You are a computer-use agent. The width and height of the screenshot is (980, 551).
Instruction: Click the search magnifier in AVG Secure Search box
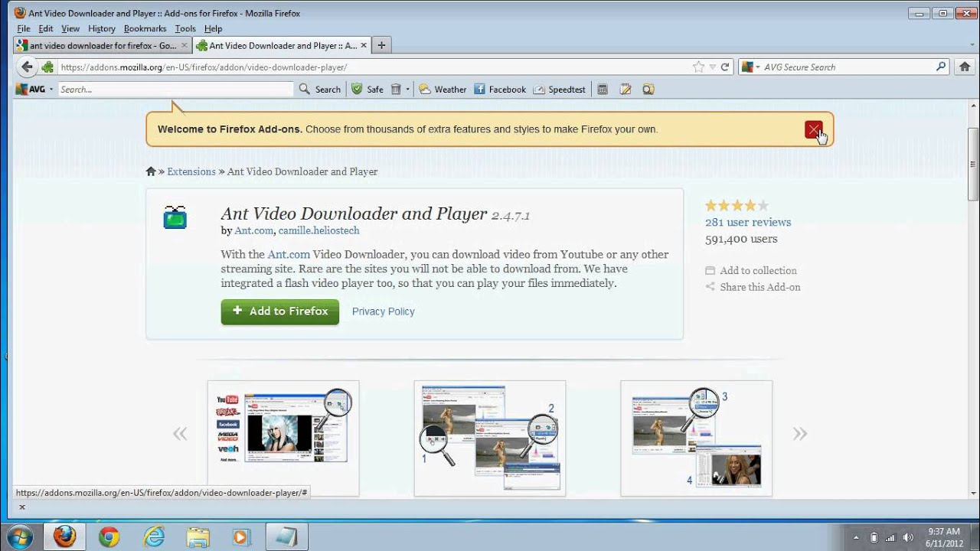(941, 67)
